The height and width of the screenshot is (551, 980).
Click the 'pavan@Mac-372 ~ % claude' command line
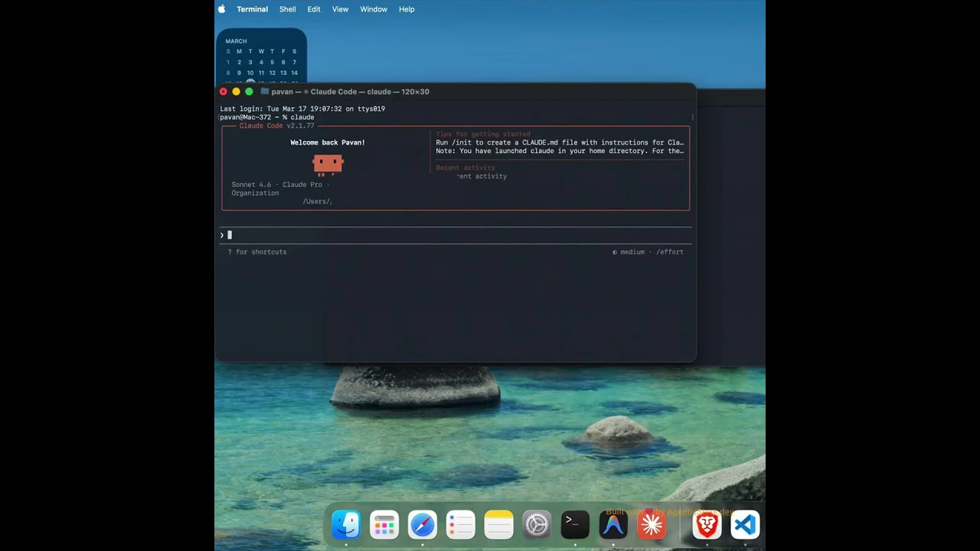coord(267,117)
